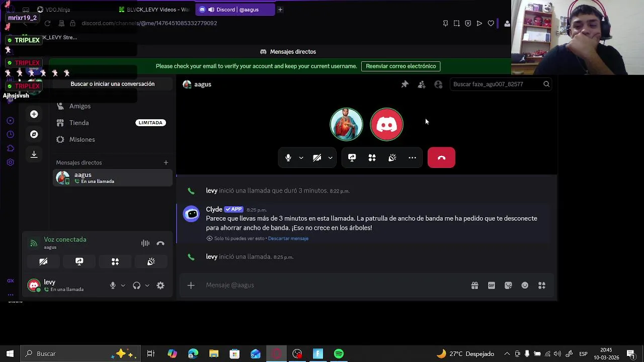The width and height of the screenshot is (644, 362).
Task: Mute the microphone in the call controls
Action: [288, 158]
